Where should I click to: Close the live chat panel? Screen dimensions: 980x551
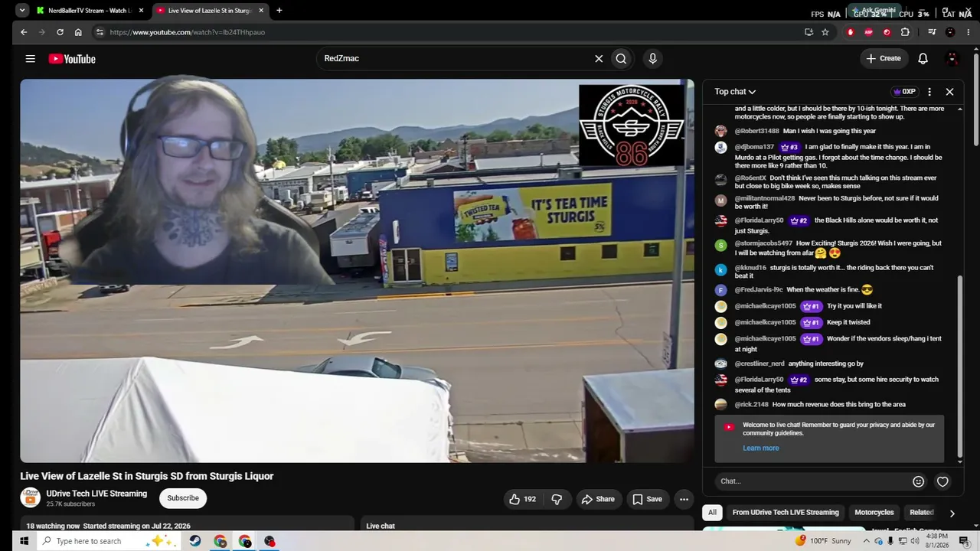click(x=949, y=92)
